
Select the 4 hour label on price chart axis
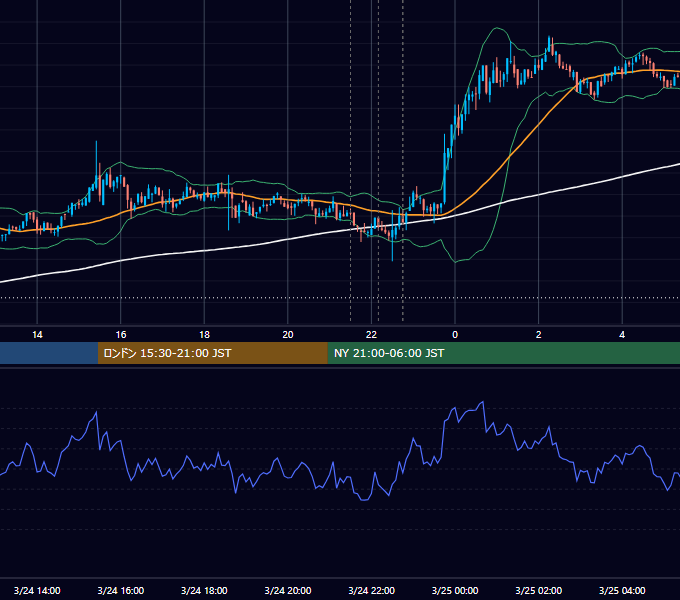pos(622,335)
